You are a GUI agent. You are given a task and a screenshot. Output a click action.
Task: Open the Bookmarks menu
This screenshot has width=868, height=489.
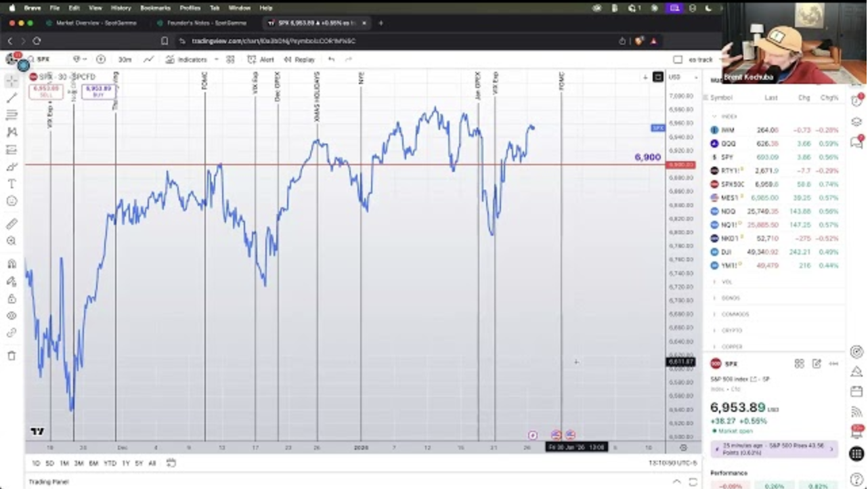point(155,8)
